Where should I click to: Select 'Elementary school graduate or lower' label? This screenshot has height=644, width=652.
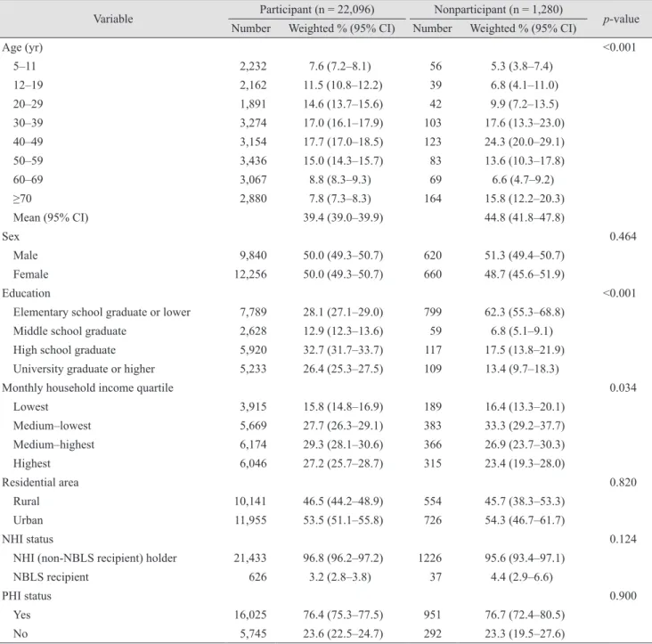[x=102, y=313]
